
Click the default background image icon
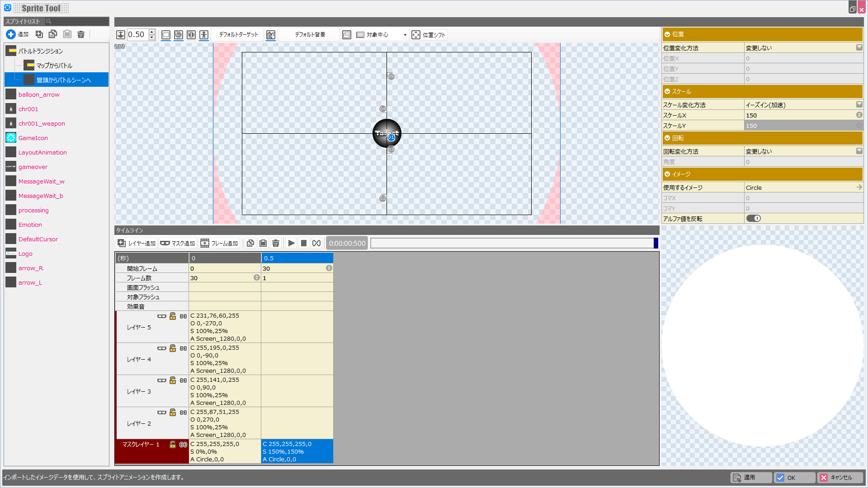[x=271, y=35]
